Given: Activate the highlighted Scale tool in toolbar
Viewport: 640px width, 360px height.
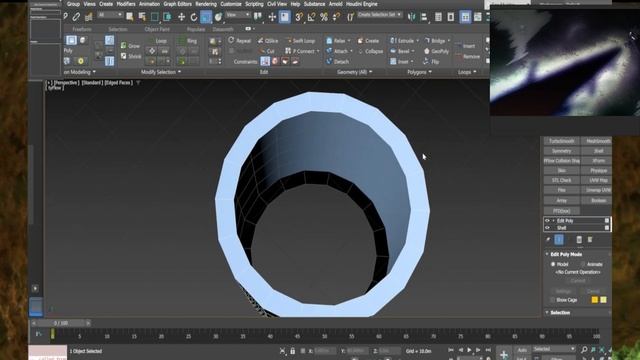Looking at the screenshot, I should 206,17.
